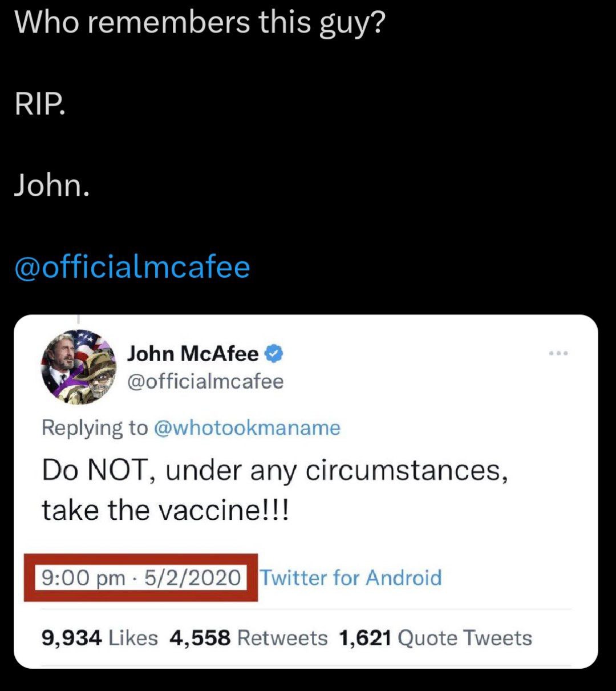Screen dimensions: 616x691
Task: Click the 'RIP.' text line
Action: tap(39, 105)
